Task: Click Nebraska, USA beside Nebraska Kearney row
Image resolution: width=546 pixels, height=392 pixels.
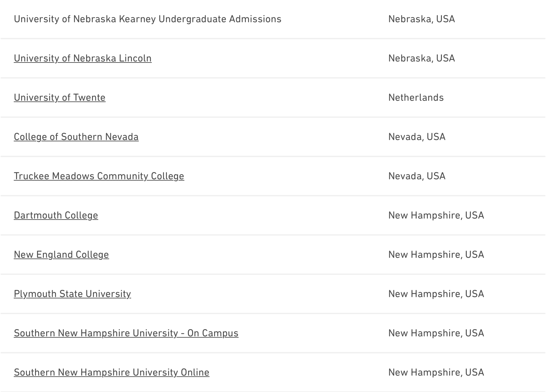Action: click(421, 19)
